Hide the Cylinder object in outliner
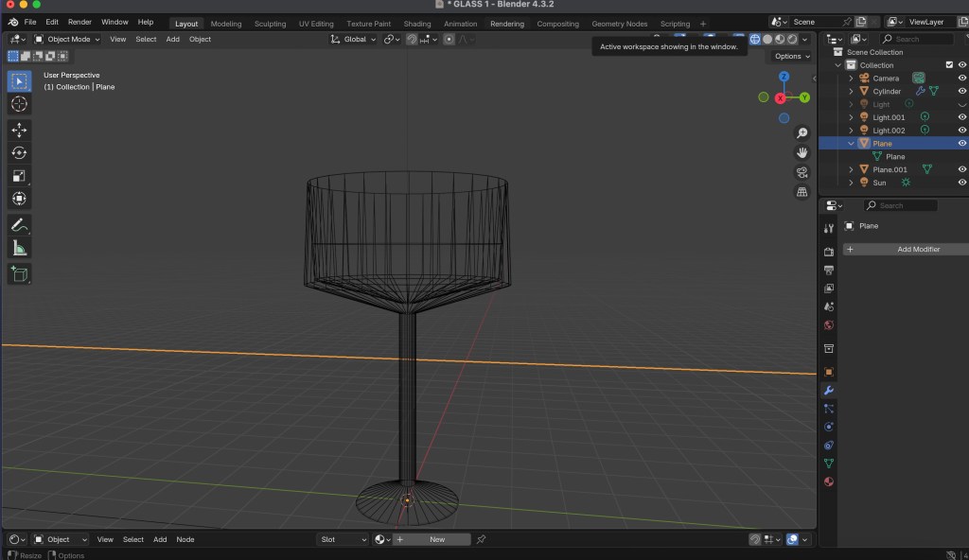Screen dimensions: 969x560 961,92
